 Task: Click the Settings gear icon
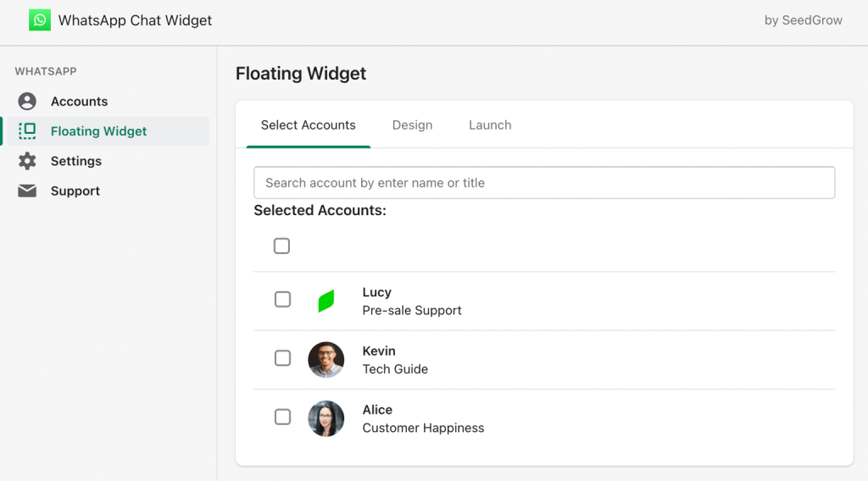[x=27, y=161]
